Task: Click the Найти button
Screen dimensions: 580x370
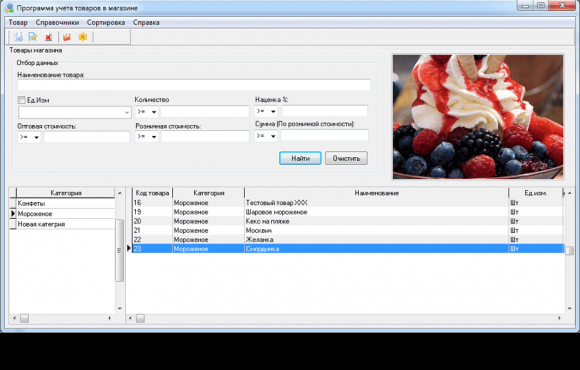Action: [300, 158]
